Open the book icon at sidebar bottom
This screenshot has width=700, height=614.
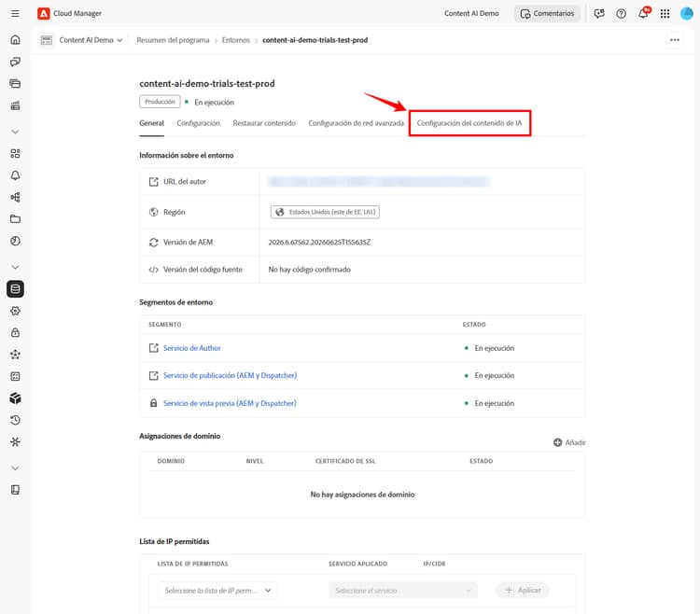[x=15, y=490]
